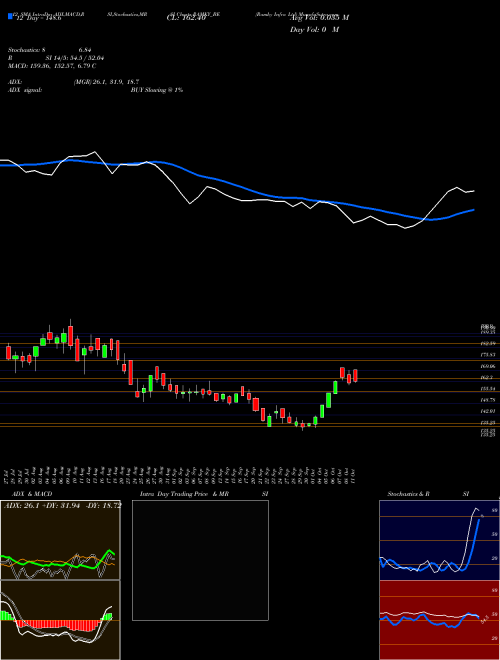Click the '148.78' price axis label
The width and height of the screenshot is (500, 660).
(x=488, y=400)
